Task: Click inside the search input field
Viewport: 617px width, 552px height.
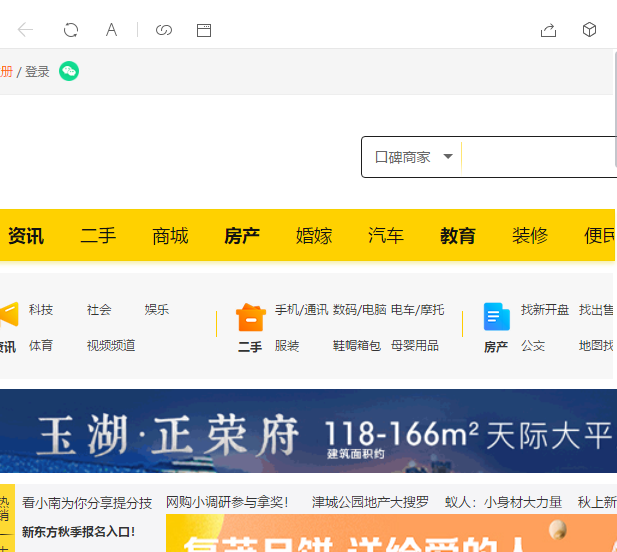Action: pyautogui.click(x=539, y=157)
